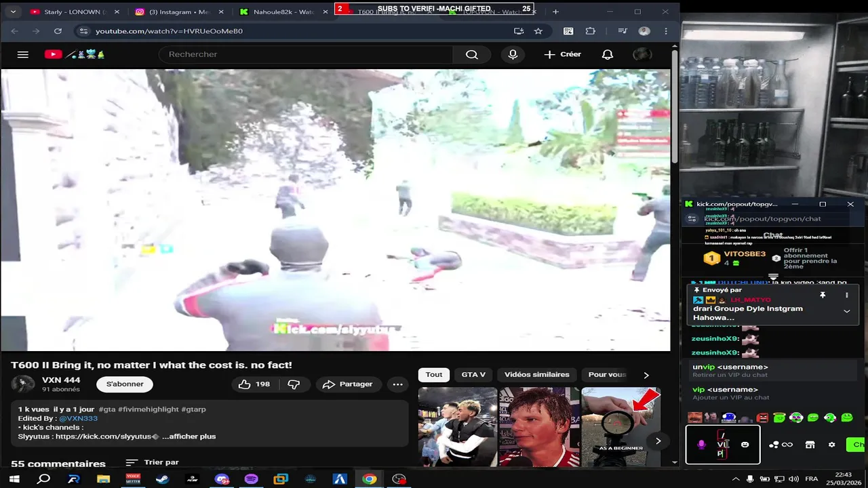
Task: Like the video (198 likes)
Action: 255,384
